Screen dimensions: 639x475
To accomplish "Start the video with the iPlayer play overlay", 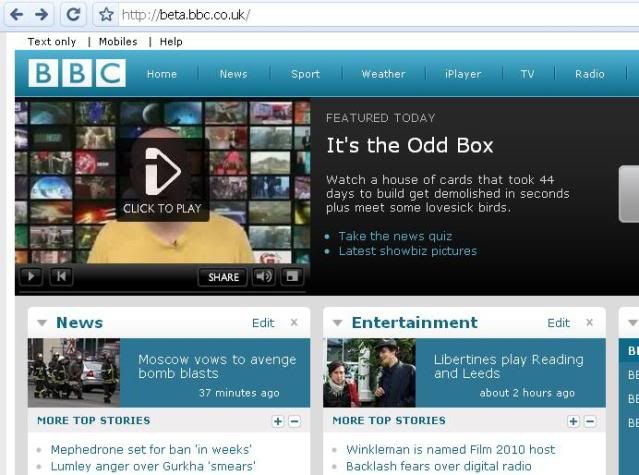I will (x=163, y=180).
